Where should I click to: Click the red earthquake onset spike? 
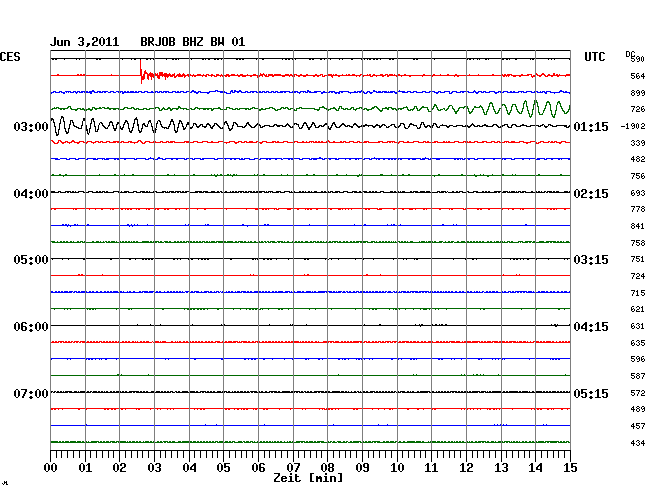(141, 71)
